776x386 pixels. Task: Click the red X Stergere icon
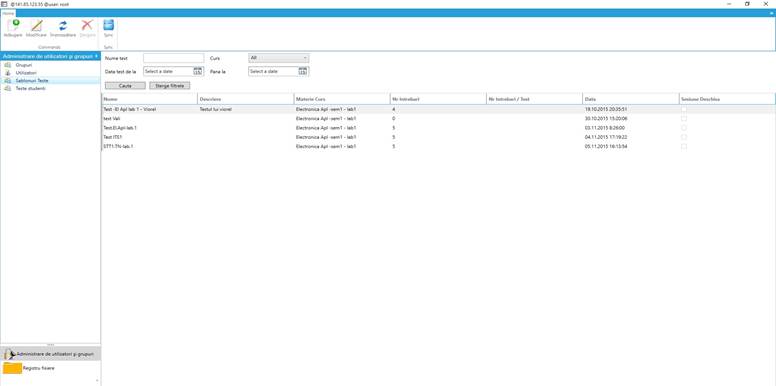[x=87, y=25]
